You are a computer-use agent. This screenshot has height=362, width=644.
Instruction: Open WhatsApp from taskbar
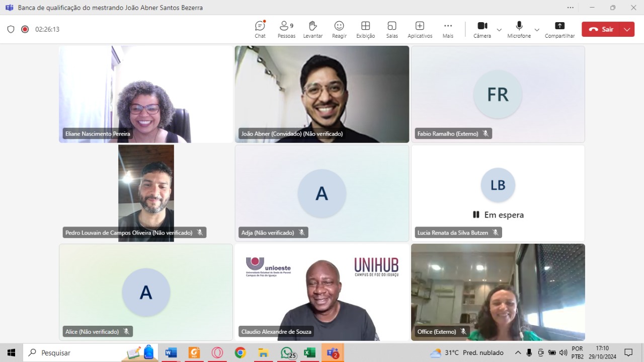pos(287,352)
